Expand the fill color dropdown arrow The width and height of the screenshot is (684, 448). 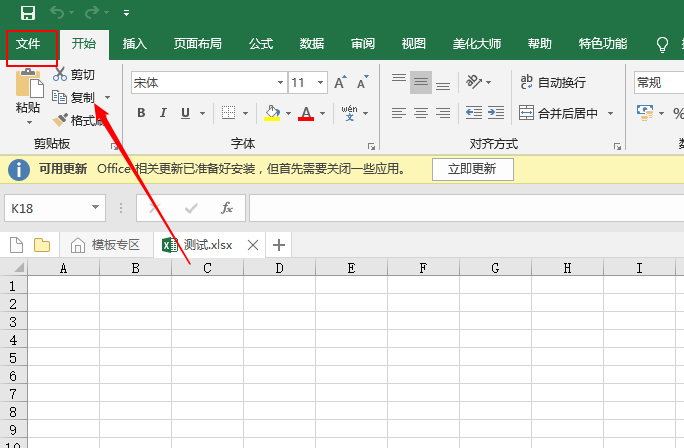coord(288,113)
